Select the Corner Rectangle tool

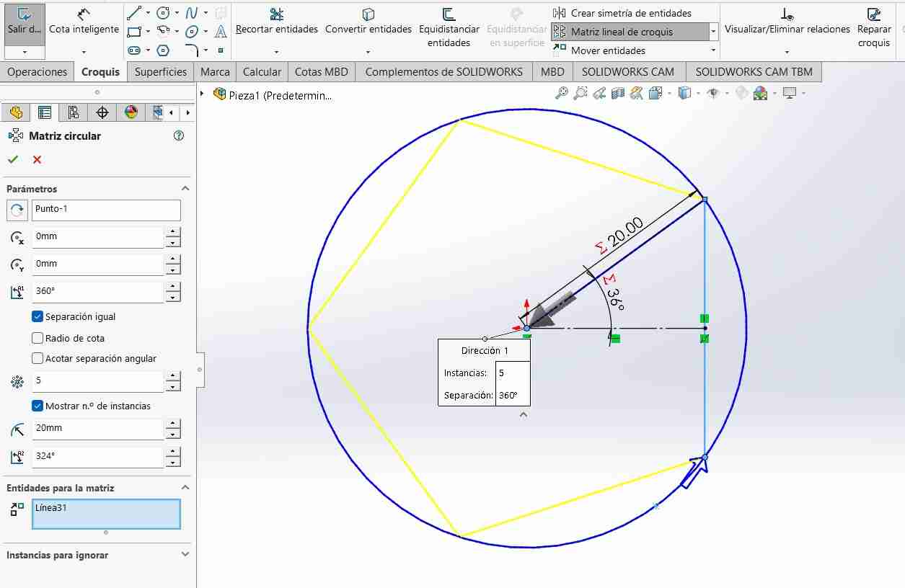(x=134, y=32)
